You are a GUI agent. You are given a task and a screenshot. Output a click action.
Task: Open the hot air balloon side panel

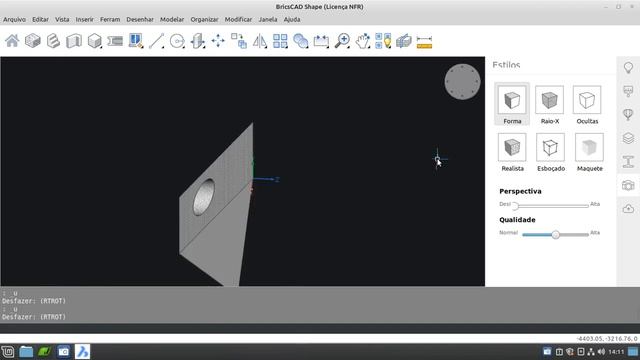628,114
